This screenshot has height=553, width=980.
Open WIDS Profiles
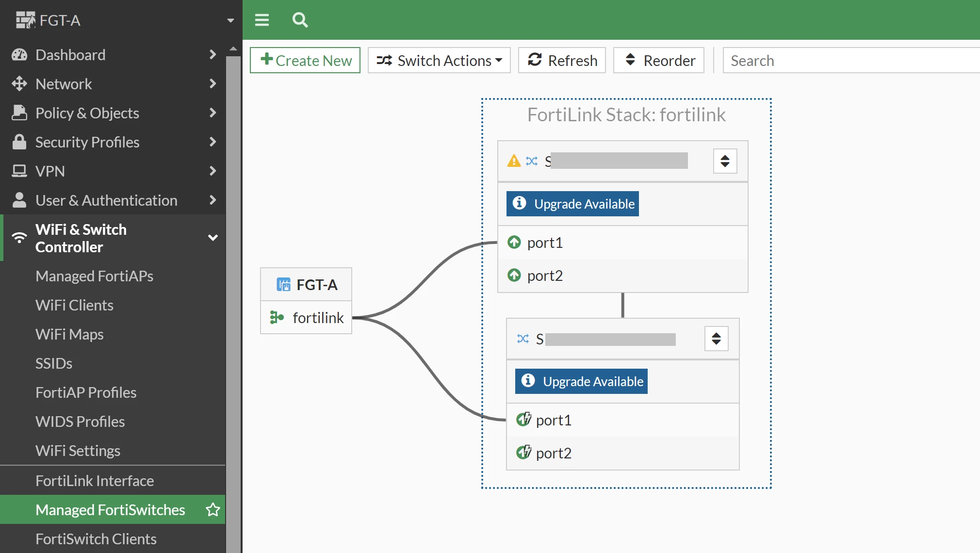coord(80,422)
